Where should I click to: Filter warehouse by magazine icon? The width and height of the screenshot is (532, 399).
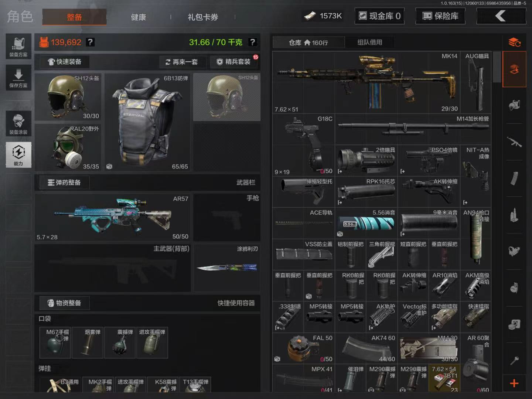[x=514, y=178]
